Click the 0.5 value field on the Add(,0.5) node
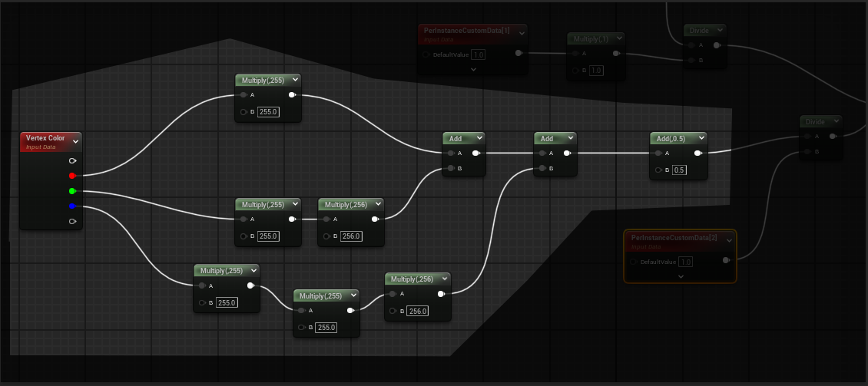Image resolution: width=868 pixels, height=386 pixels. (x=679, y=170)
